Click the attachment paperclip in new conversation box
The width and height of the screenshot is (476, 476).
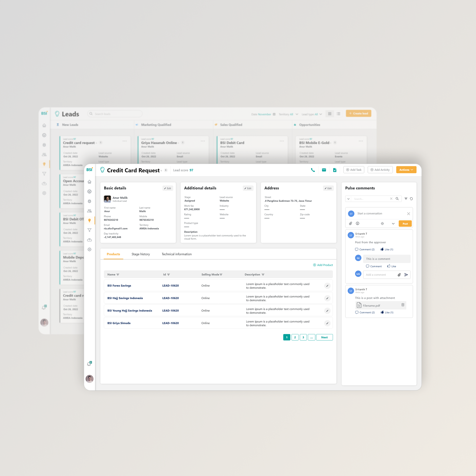pyautogui.click(x=350, y=223)
